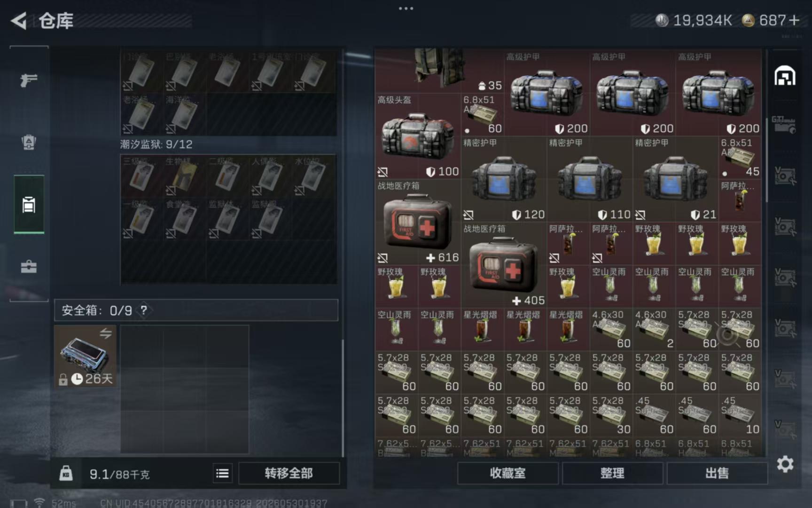Select 高级头盔 repair bag with 100
812x508 pixels.
pyautogui.click(x=418, y=136)
